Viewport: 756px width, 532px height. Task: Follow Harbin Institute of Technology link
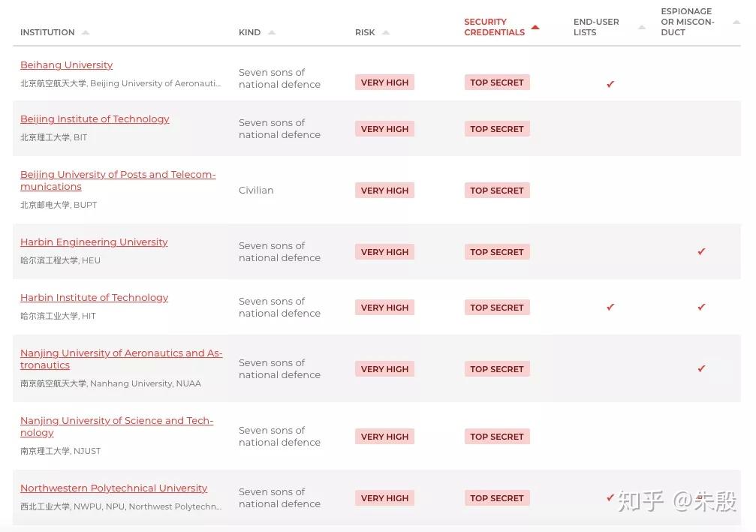click(94, 298)
